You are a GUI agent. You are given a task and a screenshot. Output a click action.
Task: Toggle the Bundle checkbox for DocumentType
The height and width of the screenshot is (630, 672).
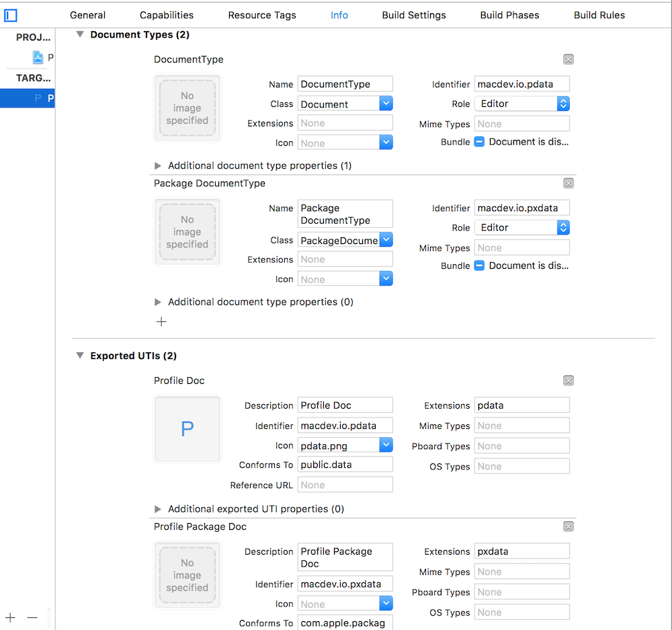pos(479,142)
